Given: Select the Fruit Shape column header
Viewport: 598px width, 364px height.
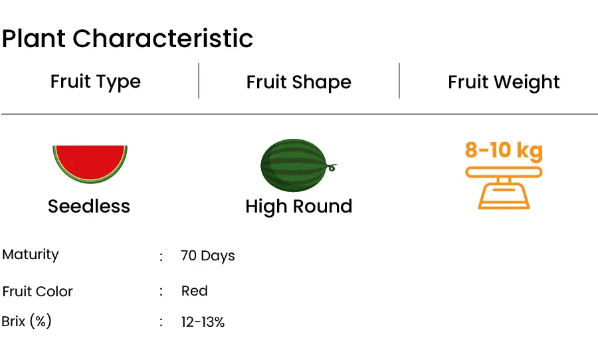Looking at the screenshot, I should click(x=298, y=82).
